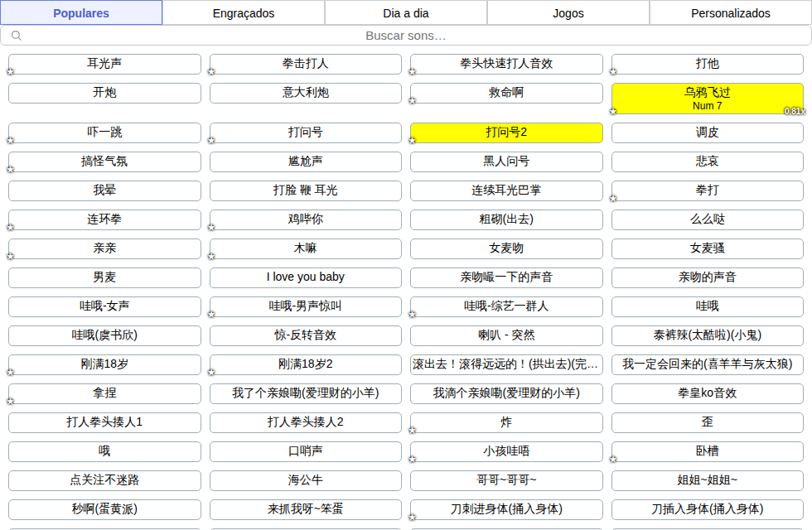Click the star icon on 拿捏
Image resolution: width=812 pixels, height=530 pixels.
(10, 402)
